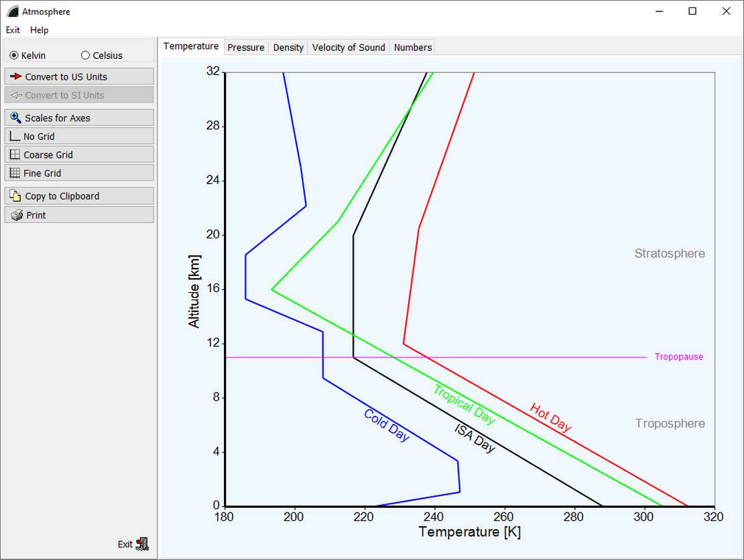Select the Kelvin radio button
This screenshot has height=560, width=744.
[14, 56]
